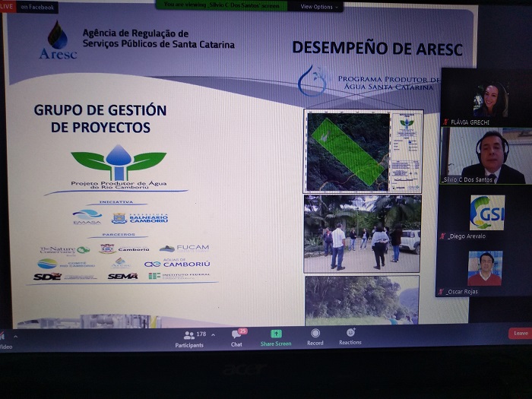This screenshot has width=532, height=399.
Task: Select Oscar Rojas' video thumbnail
Action: [x=485, y=268]
